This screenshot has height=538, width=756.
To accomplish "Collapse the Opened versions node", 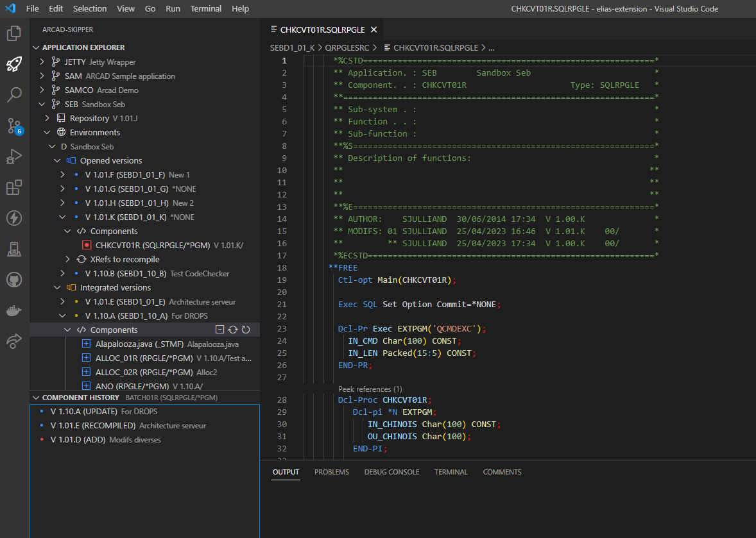I will click(57, 161).
